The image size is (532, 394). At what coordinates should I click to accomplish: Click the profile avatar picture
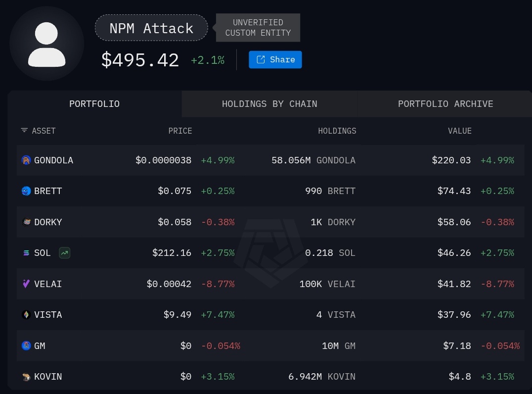(47, 44)
